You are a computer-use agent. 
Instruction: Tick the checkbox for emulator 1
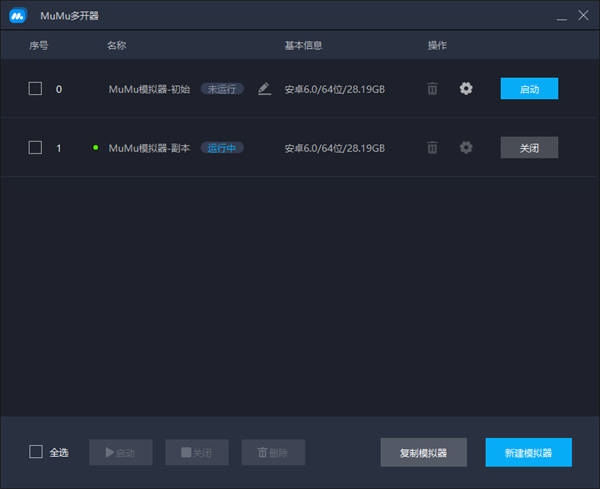pyautogui.click(x=35, y=147)
